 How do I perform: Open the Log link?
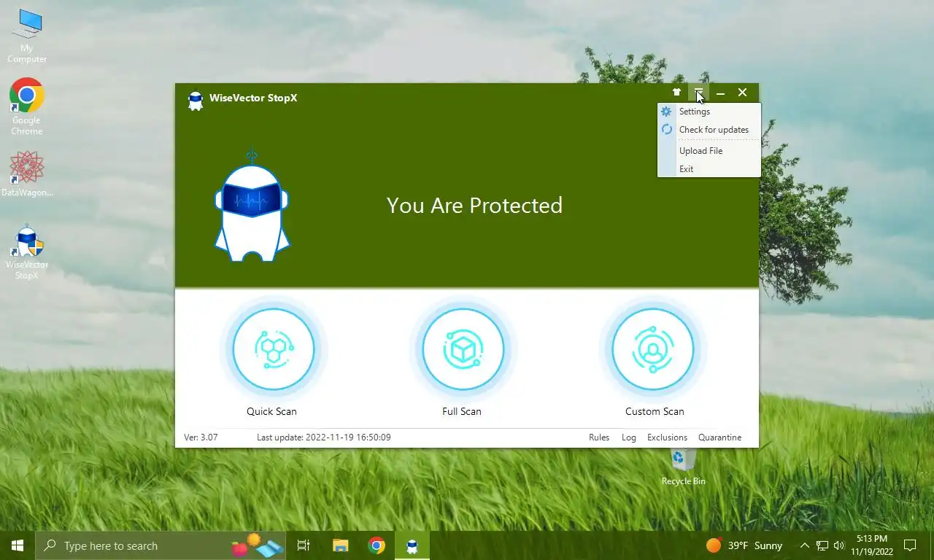[x=629, y=437]
